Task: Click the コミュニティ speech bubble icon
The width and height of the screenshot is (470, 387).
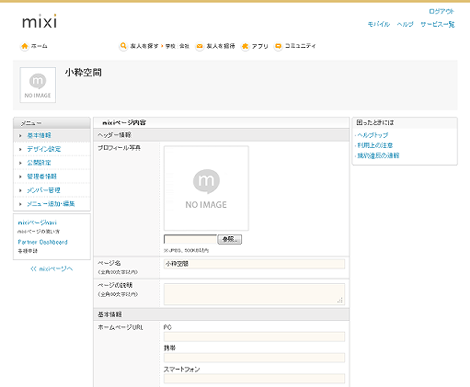Action: pyautogui.click(x=278, y=46)
